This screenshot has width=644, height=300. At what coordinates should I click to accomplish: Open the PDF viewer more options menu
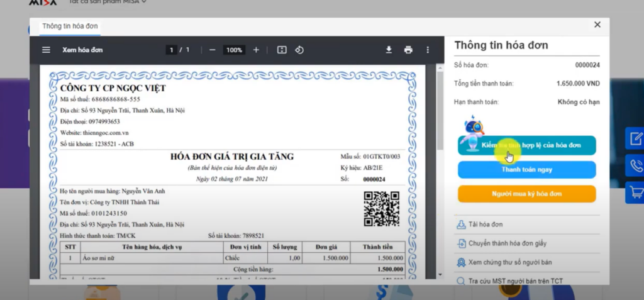point(428,50)
